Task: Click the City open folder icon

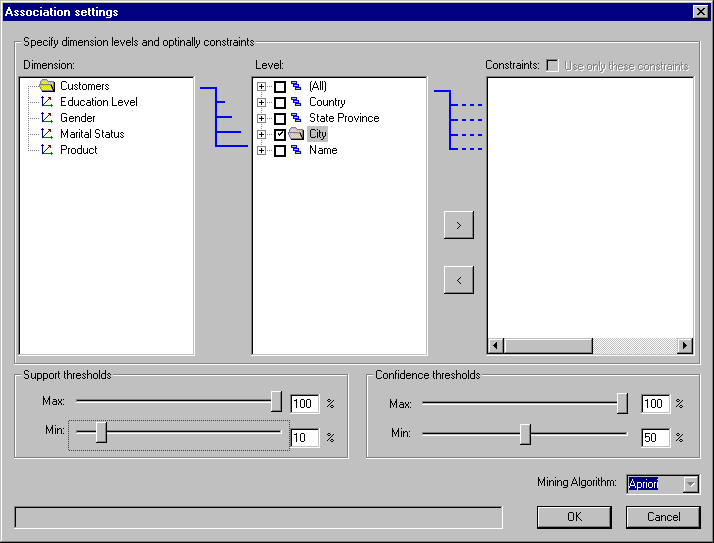Action: coord(296,133)
